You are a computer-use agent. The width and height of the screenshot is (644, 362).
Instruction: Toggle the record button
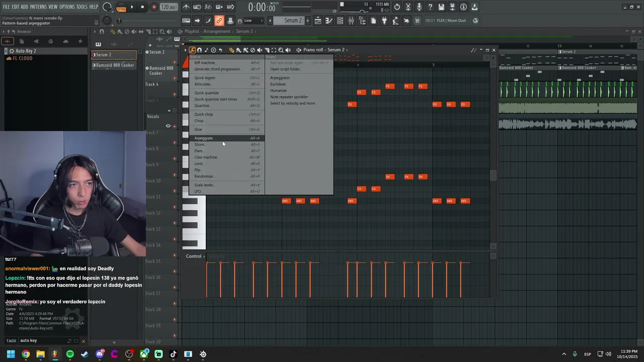pos(154,7)
